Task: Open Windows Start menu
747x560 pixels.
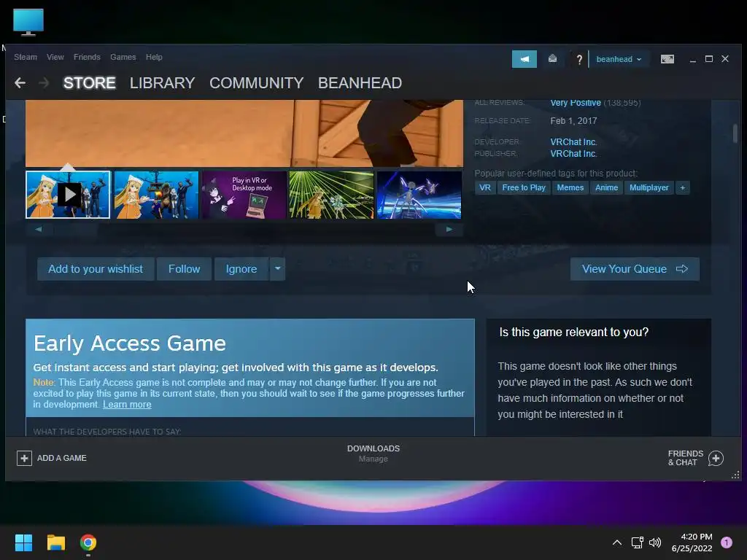Action: (23, 542)
